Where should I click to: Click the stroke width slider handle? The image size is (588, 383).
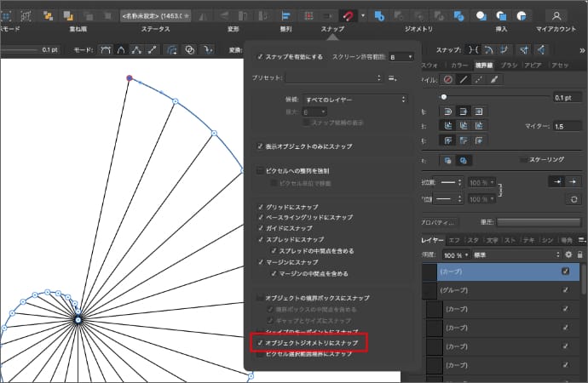tap(443, 96)
